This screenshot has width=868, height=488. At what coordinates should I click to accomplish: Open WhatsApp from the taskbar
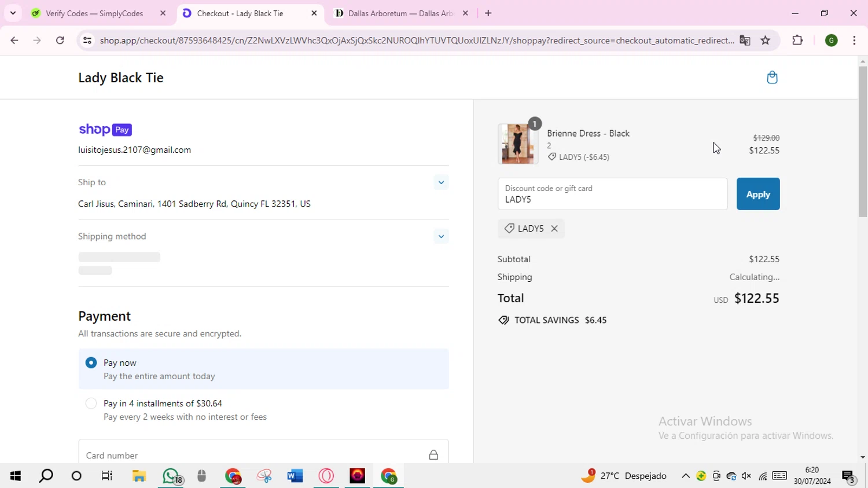tap(171, 476)
